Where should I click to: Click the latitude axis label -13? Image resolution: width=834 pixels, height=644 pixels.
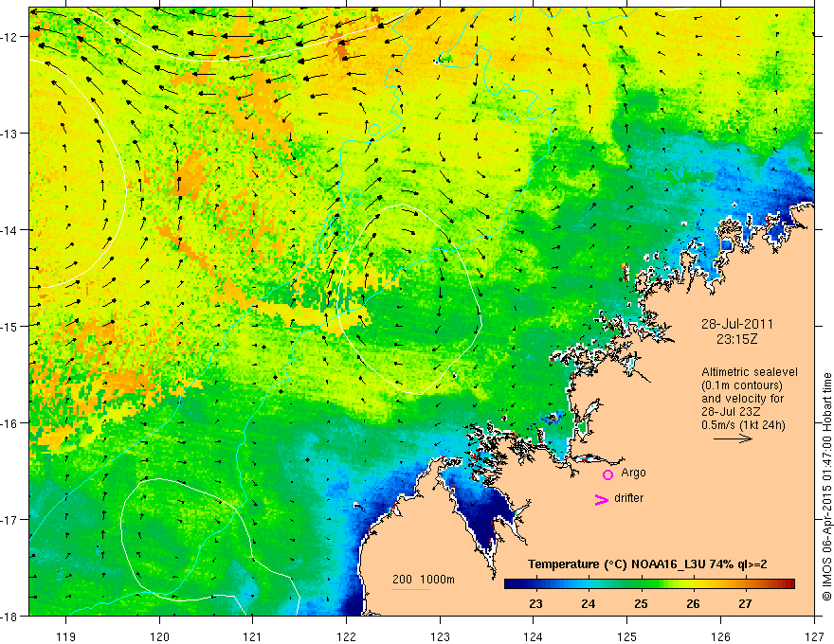10,133
